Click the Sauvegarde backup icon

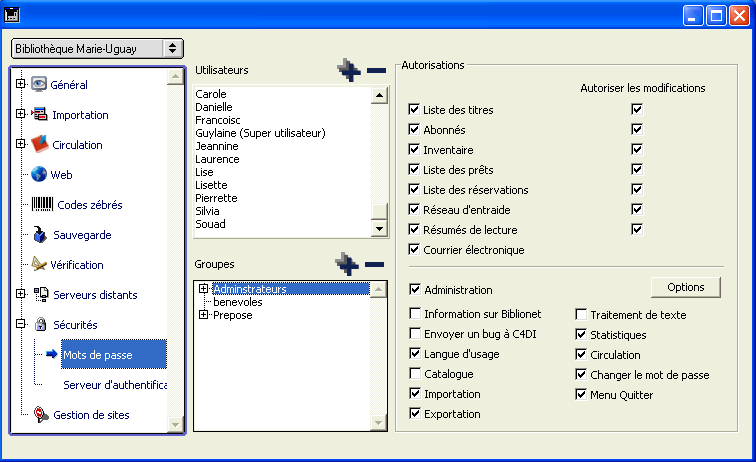(x=40, y=235)
